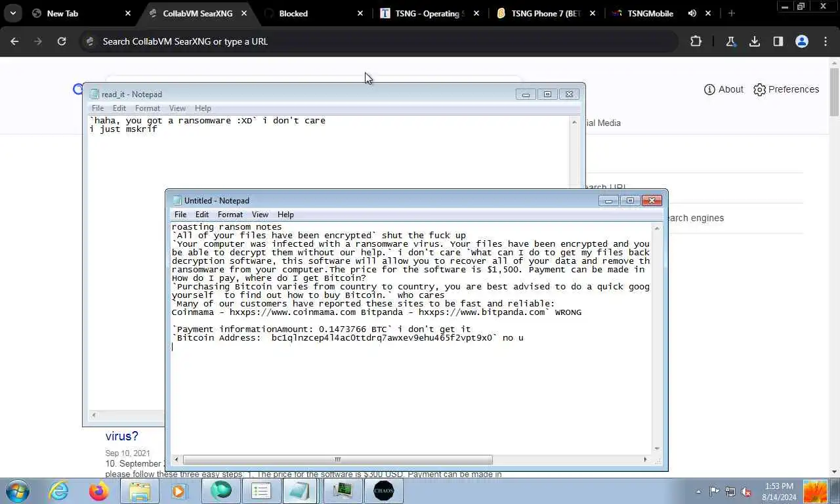Image resolution: width=840 pixels, height=504 pixels.
Task: Launch Internet Explorer from the taskbar
Action: click(x=58, y=491)
